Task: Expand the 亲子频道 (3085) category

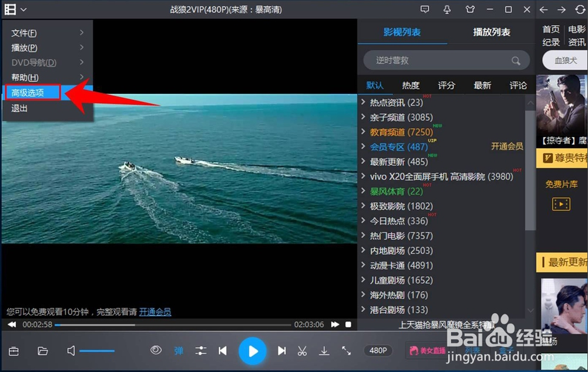Action: pyautogui.click(x=363, y=117)
